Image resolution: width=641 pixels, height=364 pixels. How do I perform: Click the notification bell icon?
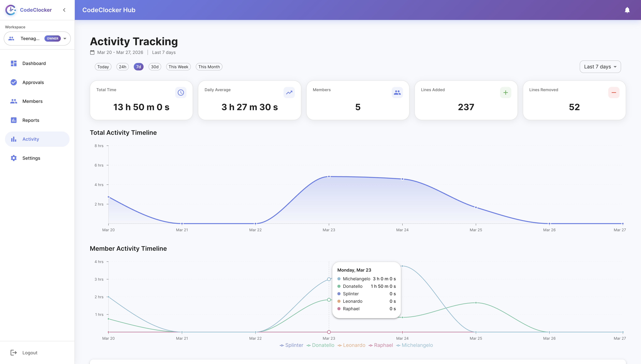click(627, 10)
